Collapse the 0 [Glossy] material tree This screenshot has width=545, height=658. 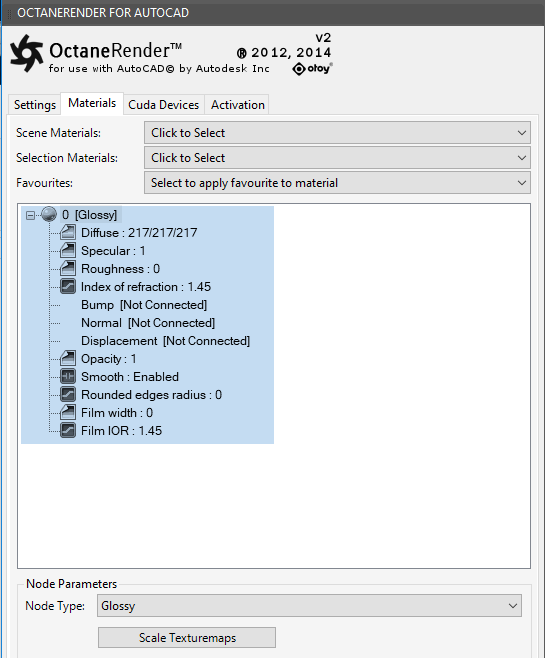30,215
